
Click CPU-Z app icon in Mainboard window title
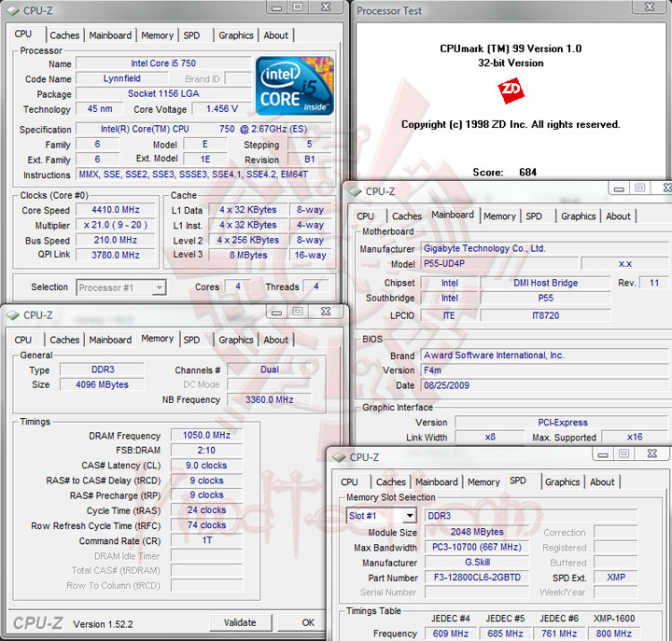(356, 191)
